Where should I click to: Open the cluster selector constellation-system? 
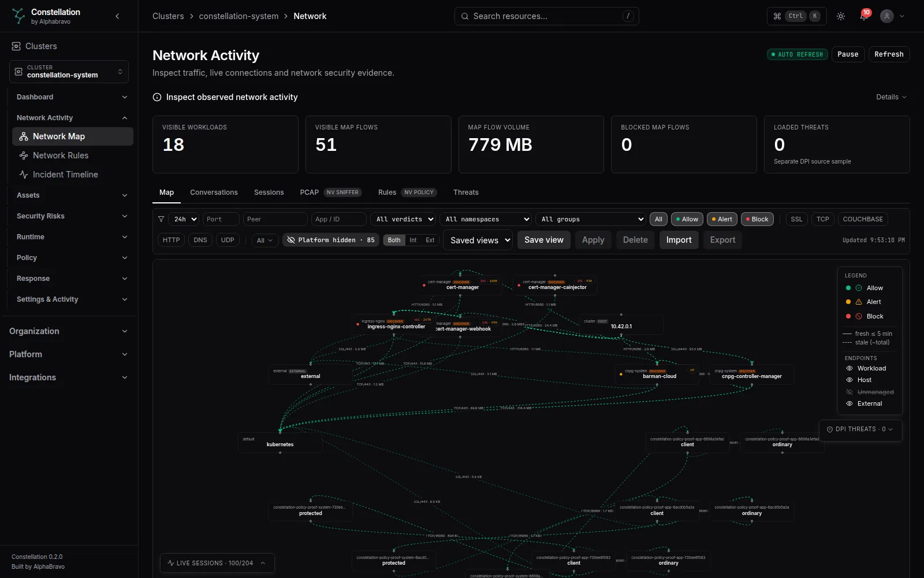point(69,72)
